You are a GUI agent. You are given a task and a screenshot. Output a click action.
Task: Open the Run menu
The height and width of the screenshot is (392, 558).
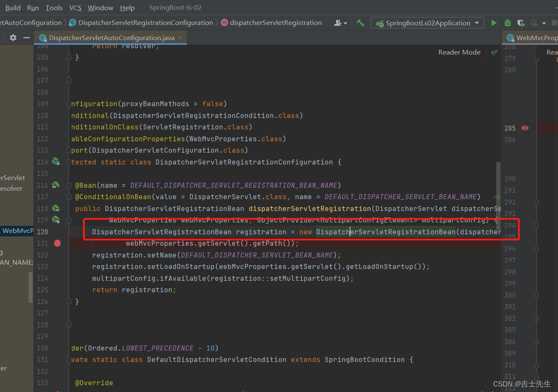tap(33, 8)
